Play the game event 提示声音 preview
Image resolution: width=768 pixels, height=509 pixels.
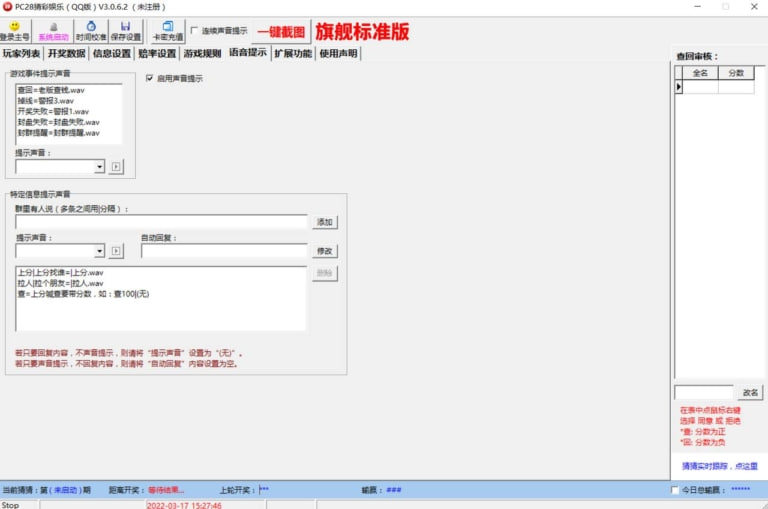click(x=117, y=167)
